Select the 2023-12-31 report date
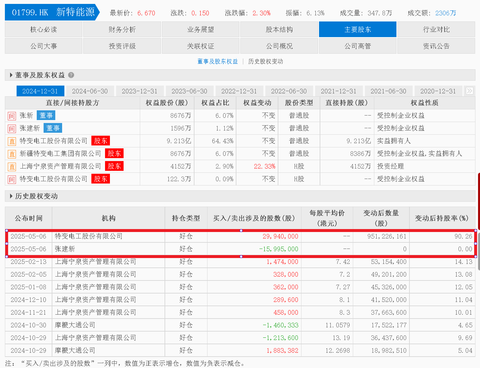This screenshot has height=368, width=480. pos(139,91)
